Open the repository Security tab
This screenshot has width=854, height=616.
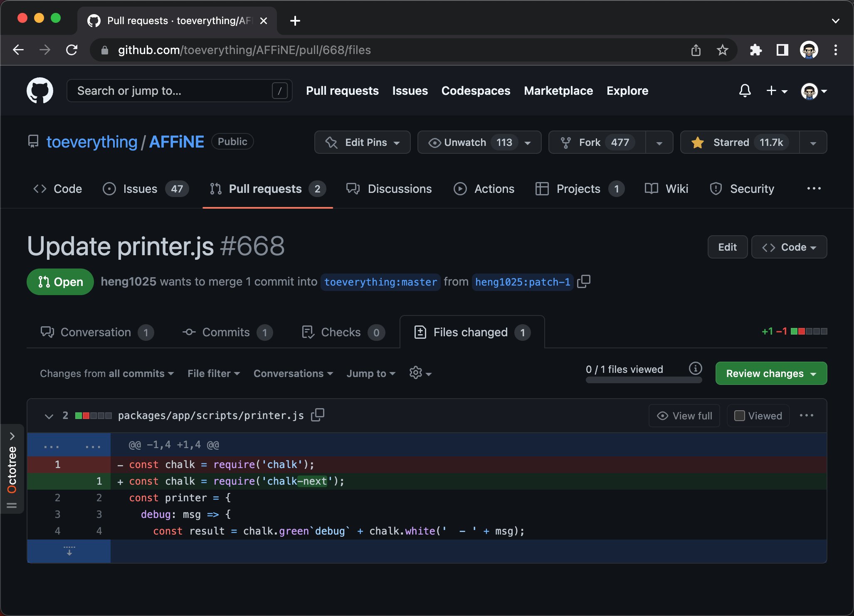tap(742, 189)
